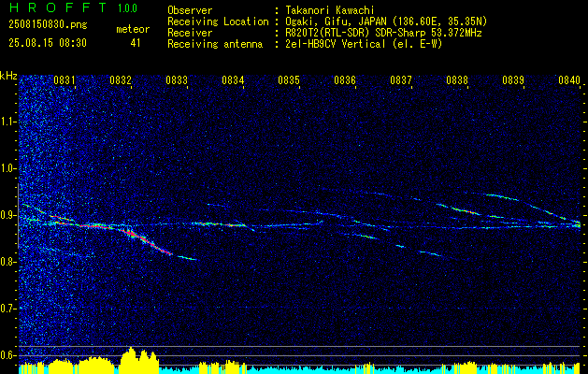This screenshot has height=374, width=588.
Task: Click the 0831 time marker
Action: (65, 79)
